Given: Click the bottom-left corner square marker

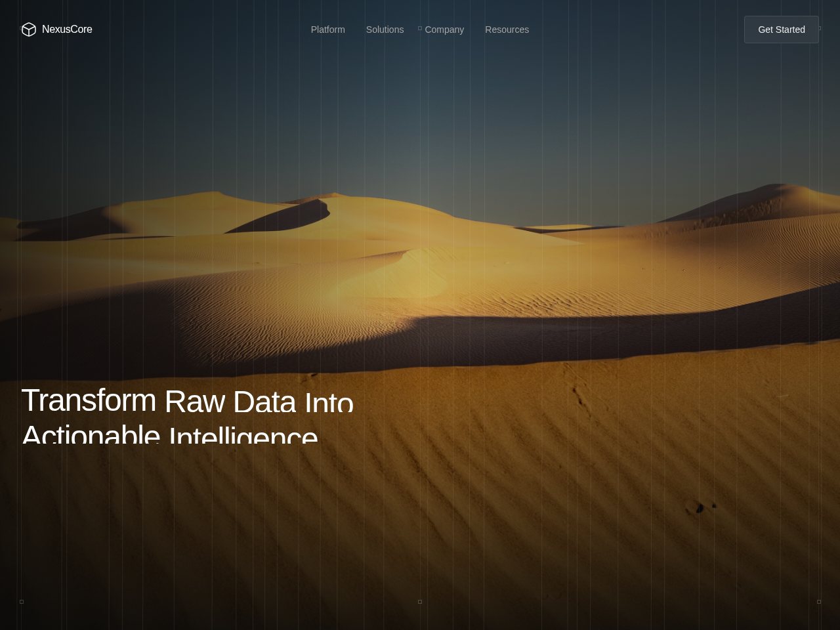Looking at the screenshot, I should [22, 602].
